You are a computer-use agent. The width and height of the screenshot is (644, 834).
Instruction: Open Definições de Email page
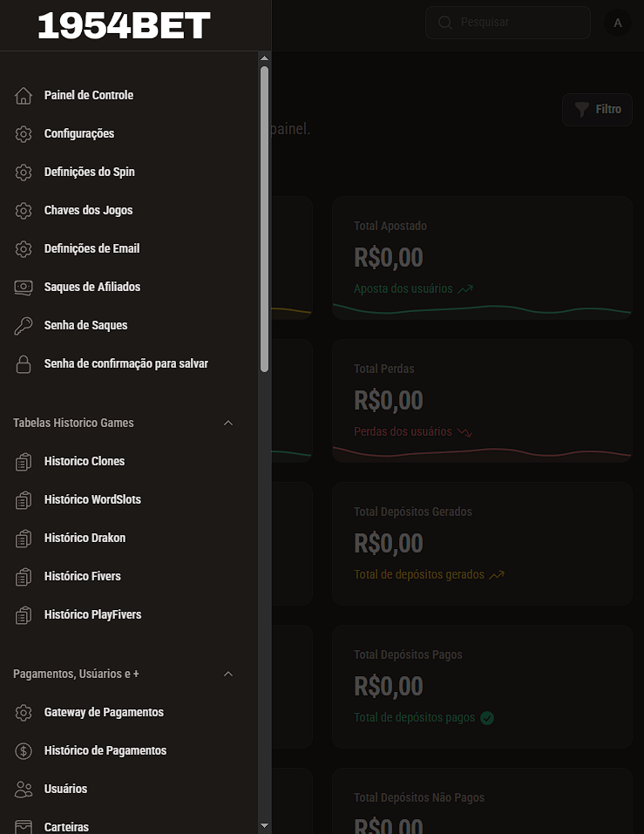point(92,248)
